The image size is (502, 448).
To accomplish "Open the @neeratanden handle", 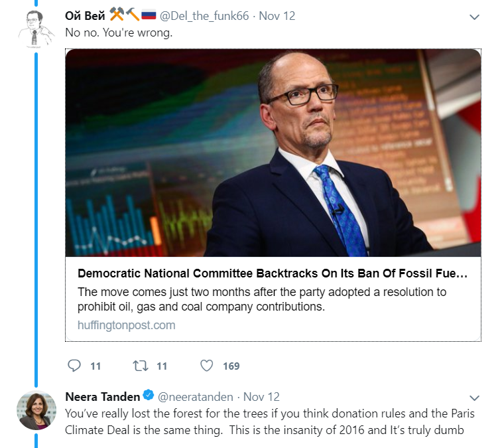I will click(196, 397).
